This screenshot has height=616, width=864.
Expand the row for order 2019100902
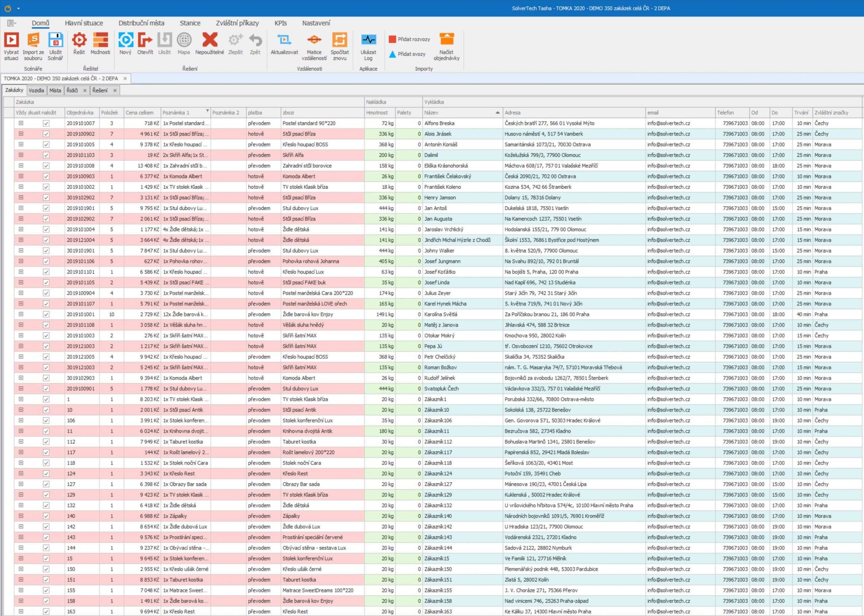tap(21, 134)
